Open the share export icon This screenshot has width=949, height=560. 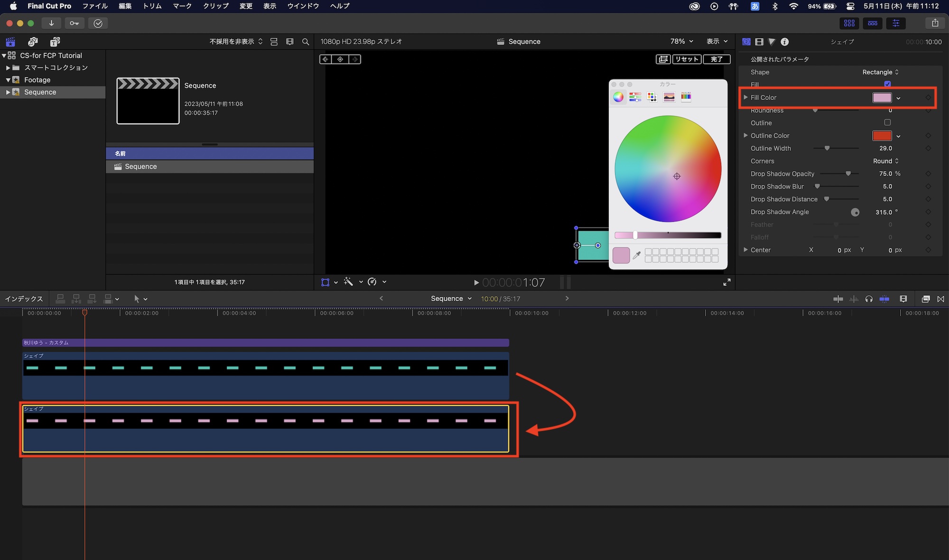(935, 23)
